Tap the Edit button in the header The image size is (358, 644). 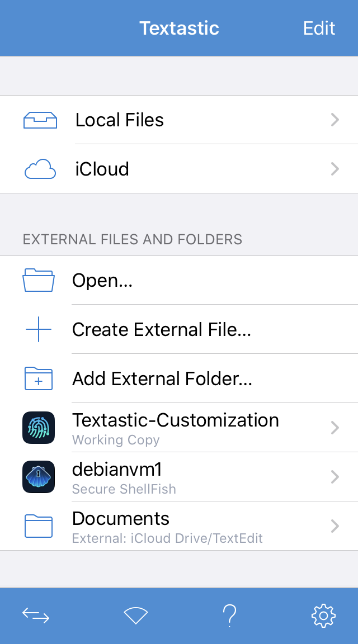click(x=319, y=28)
